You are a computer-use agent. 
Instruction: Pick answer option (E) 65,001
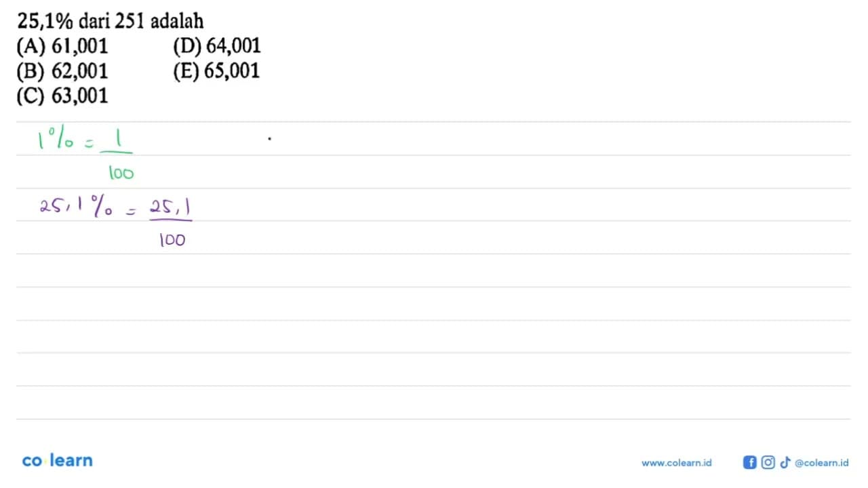[x=217, y=70]
